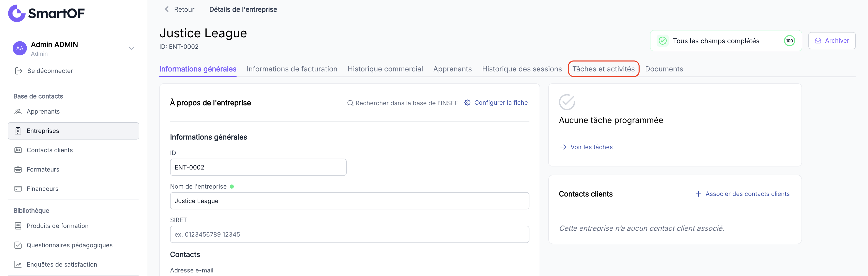Click the Produits de formation document icon
The width and height of the screenshot is (868, 276).
point(18,226)
